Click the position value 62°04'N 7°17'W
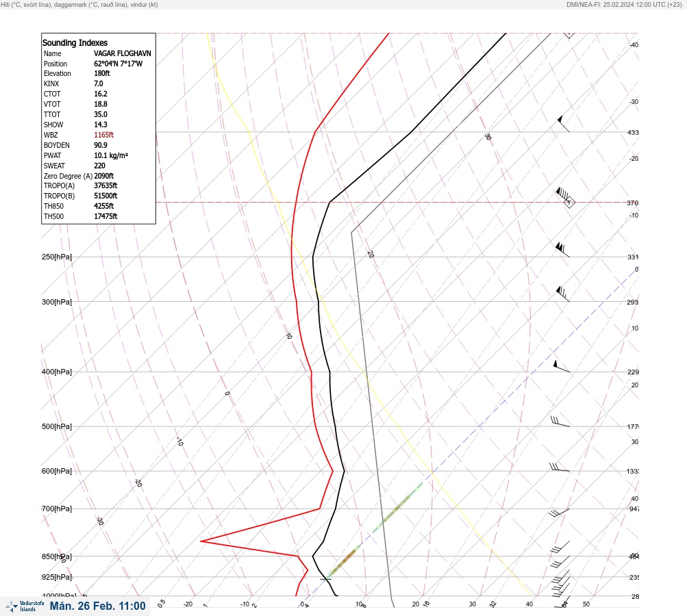This screenshot has height=616, width=687. [118, 64]
